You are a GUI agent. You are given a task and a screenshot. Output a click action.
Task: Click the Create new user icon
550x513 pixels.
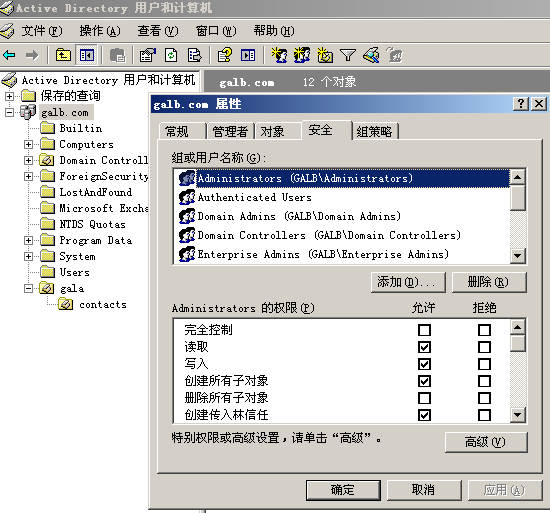coord(280,55)
